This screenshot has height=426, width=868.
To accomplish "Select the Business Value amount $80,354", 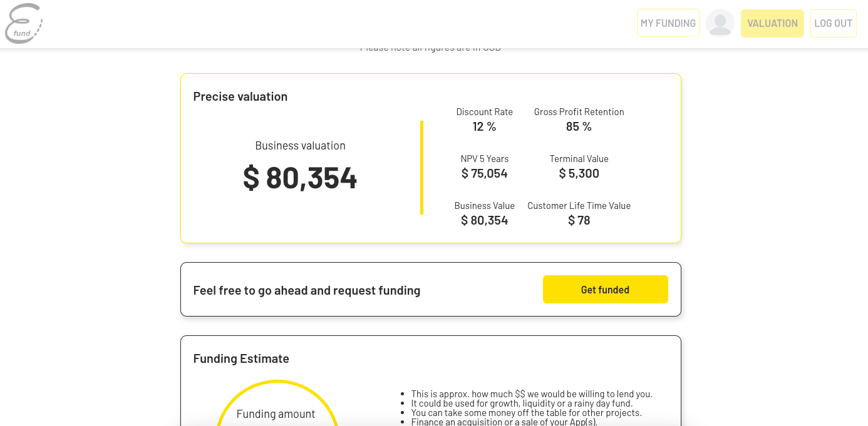I will 484,220.
